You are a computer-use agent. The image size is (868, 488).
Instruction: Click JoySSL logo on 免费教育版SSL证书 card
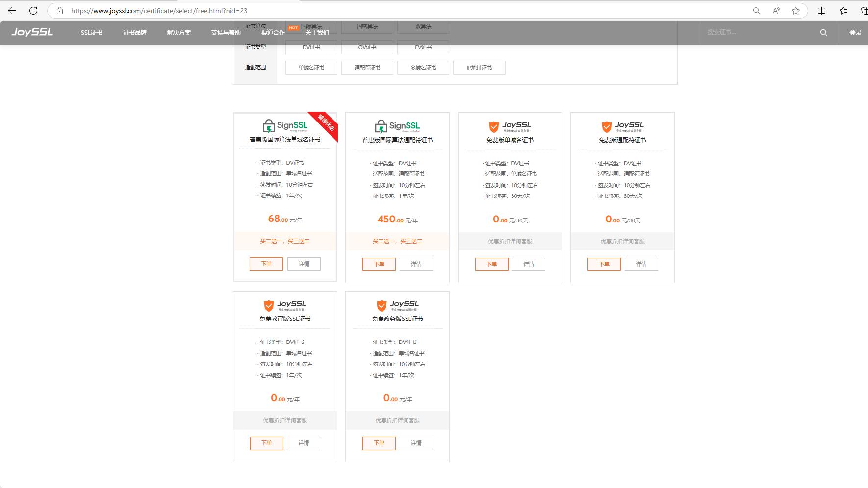tap(285, 305)
